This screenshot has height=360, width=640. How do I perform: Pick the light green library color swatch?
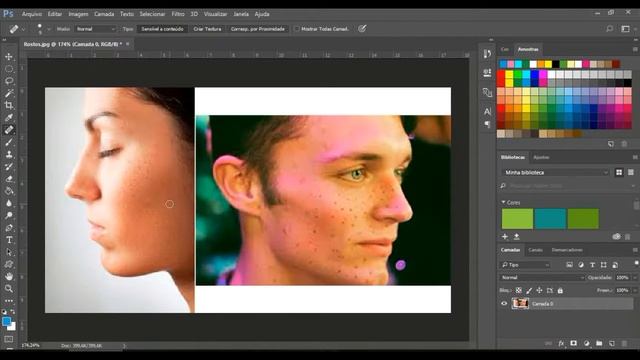point(517,219)
